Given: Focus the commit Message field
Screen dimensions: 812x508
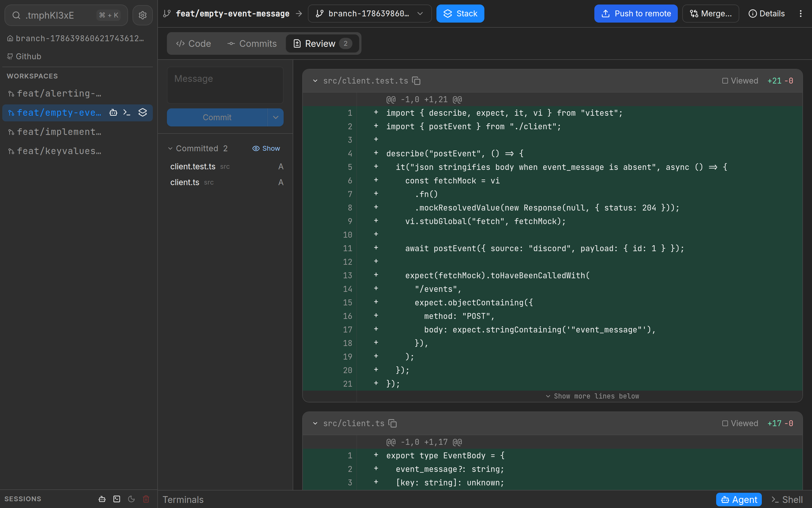Looking at the screenshot, I should click(x=225, y=85).
